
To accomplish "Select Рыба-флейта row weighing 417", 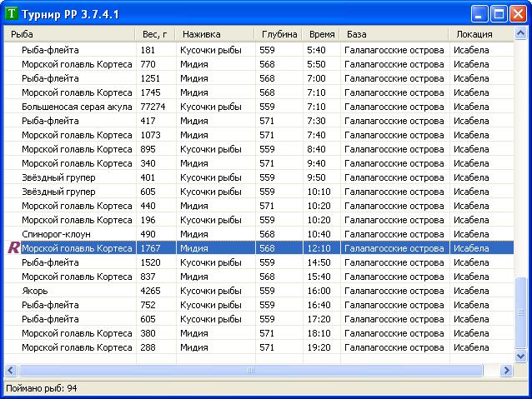I will (259, 121).
